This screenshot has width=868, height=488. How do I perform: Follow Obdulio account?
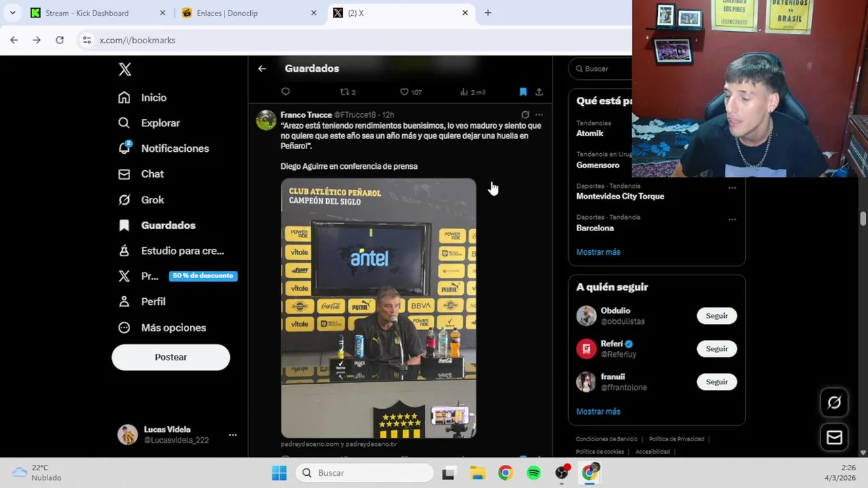click(x=717, y=316)
